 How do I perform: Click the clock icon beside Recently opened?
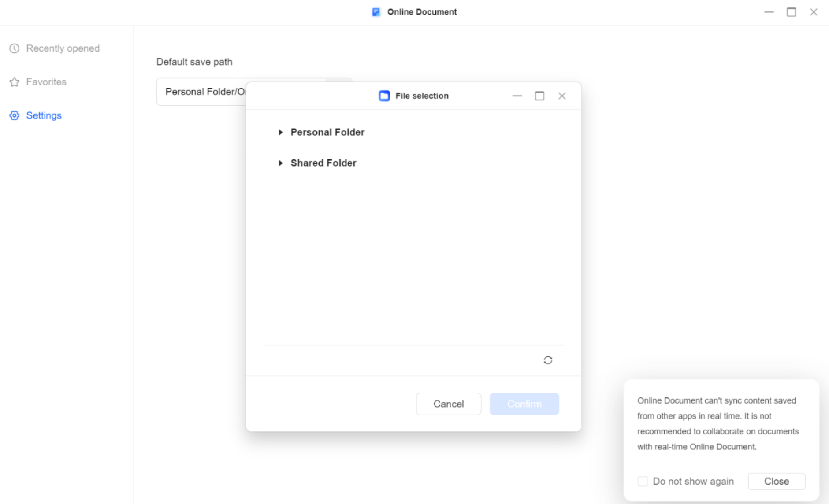(15, 48)
